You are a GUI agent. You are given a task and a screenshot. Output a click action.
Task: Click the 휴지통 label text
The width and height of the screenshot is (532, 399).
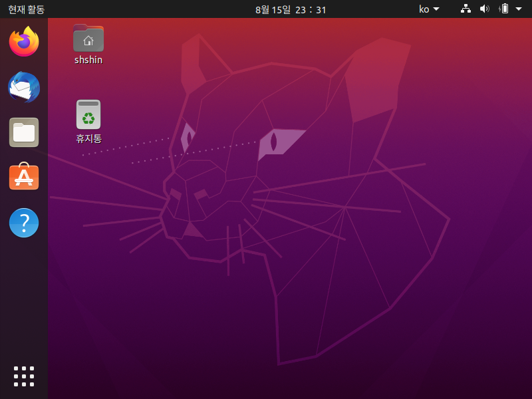[88, 139]
